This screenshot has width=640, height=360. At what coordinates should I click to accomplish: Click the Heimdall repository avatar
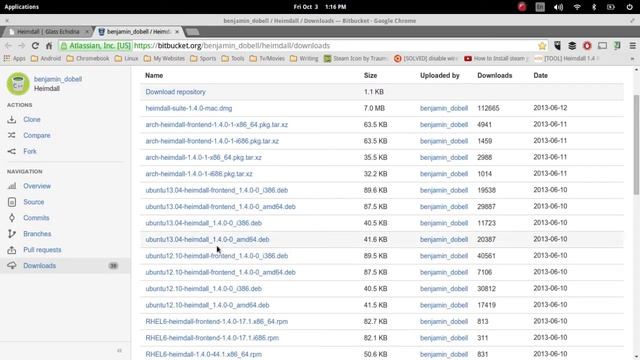point(18,84)
